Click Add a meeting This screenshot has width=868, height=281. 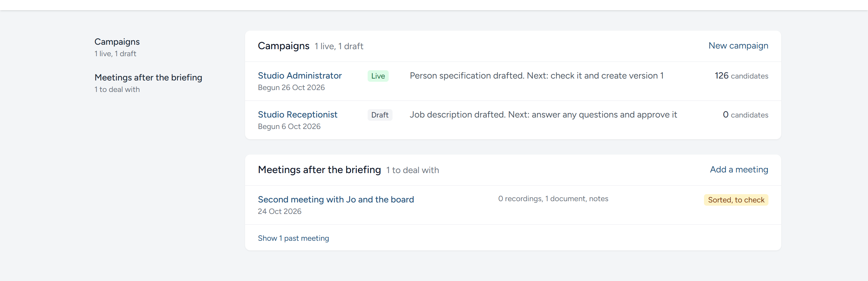[x=739, y=169]
